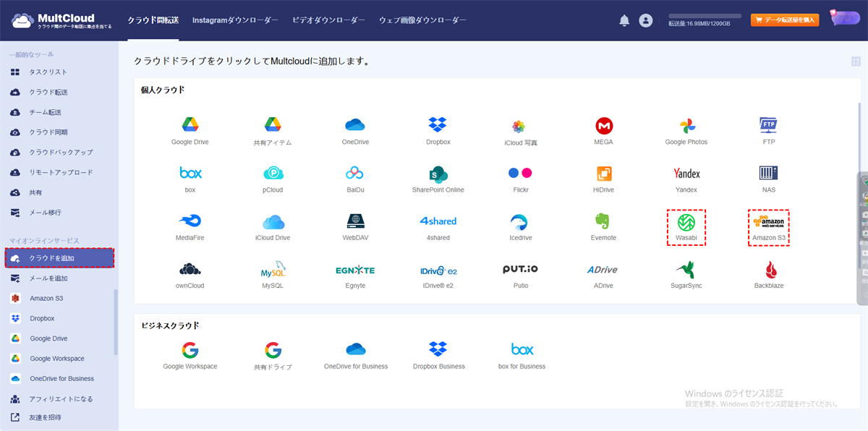868x431 pixels.
Task: Open the user account avatar menu
Action: click(x=645, y=21)
